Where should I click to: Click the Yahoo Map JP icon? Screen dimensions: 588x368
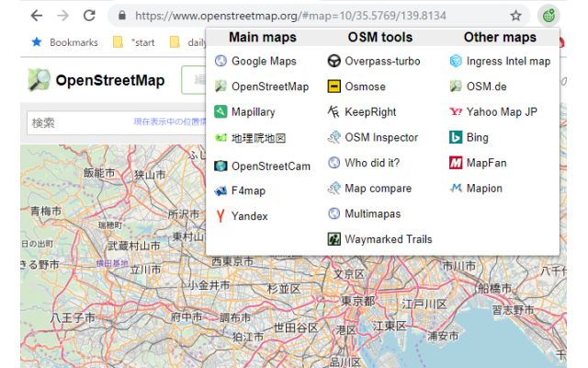(456, 112)
